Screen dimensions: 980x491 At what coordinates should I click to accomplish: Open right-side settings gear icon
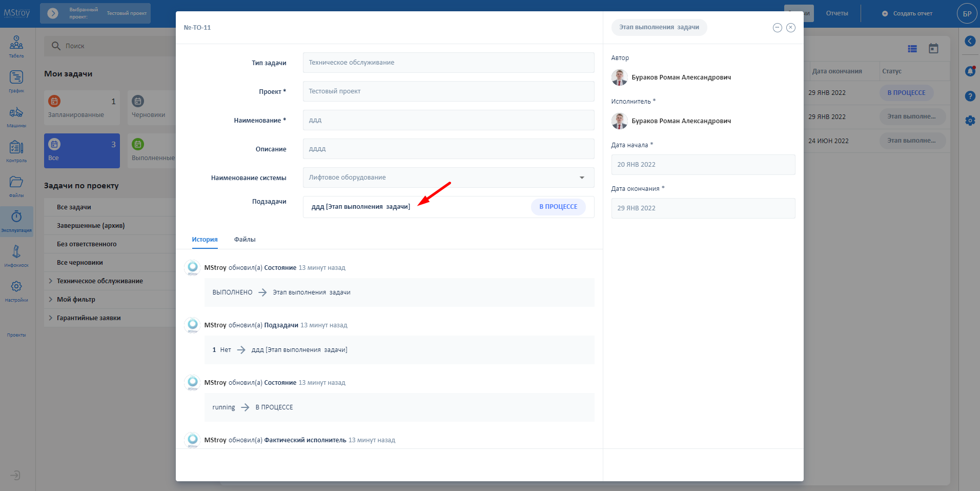[970, 121]
